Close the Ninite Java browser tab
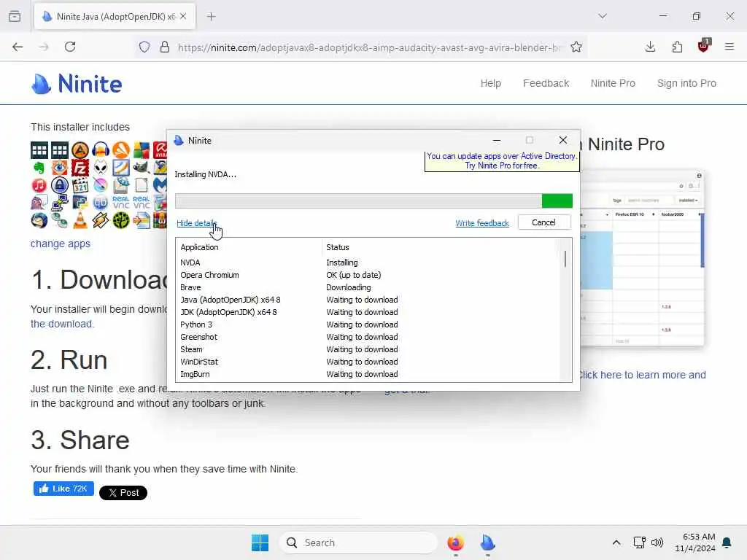Image resolution: width=747 pixels, height=560 pixels. pyautogui.click(x=183, y=17)
